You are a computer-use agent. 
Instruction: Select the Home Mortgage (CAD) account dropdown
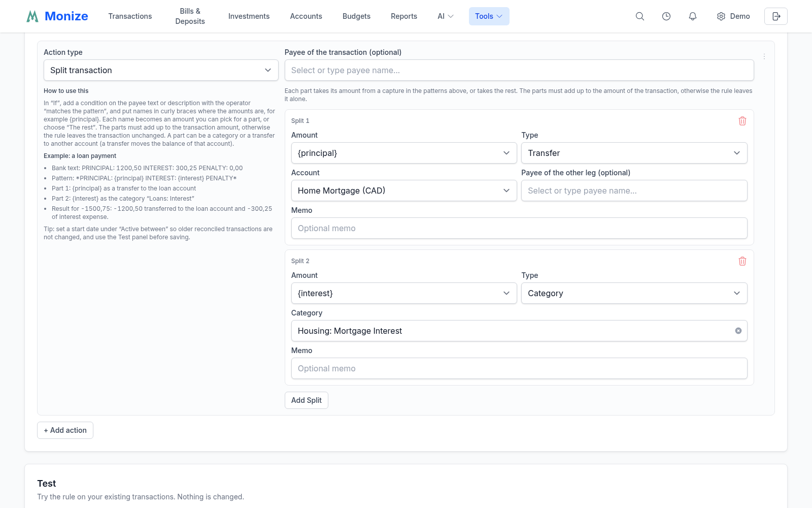[x=404, y=190]
